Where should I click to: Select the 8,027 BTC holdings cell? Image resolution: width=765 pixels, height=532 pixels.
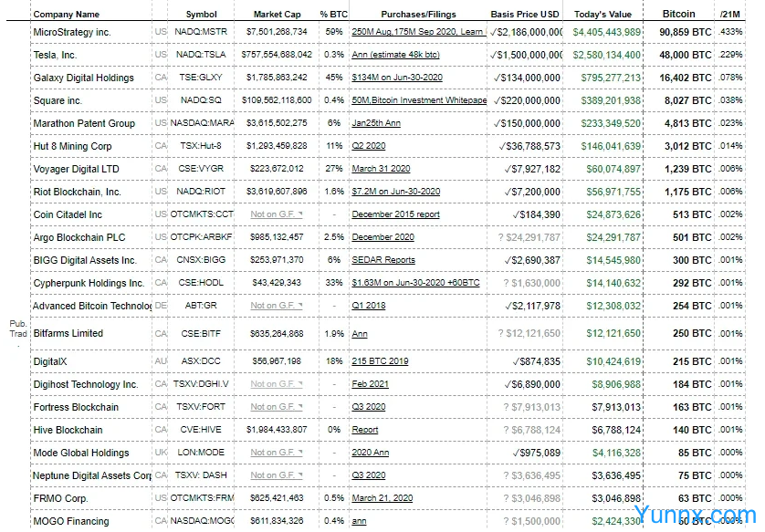coord(688,101)
